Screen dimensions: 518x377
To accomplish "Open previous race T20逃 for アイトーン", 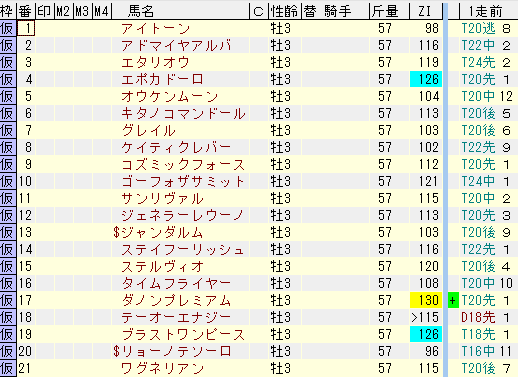I will [478, 28].
